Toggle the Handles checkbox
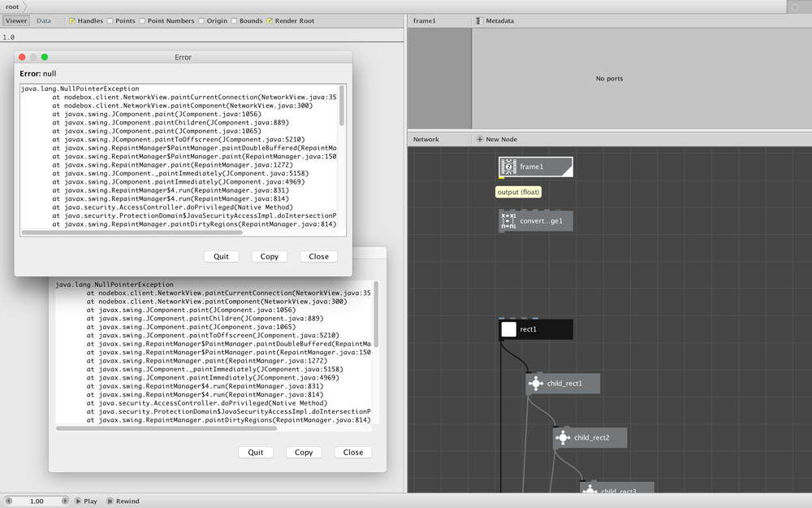The width and height of the screenshot is (812, 508). point(72,21)
